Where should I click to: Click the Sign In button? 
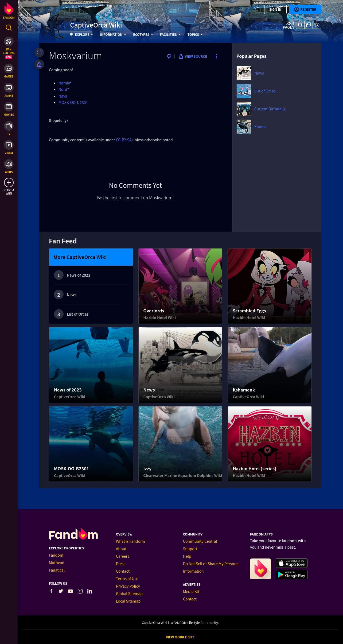pos(275,9)
